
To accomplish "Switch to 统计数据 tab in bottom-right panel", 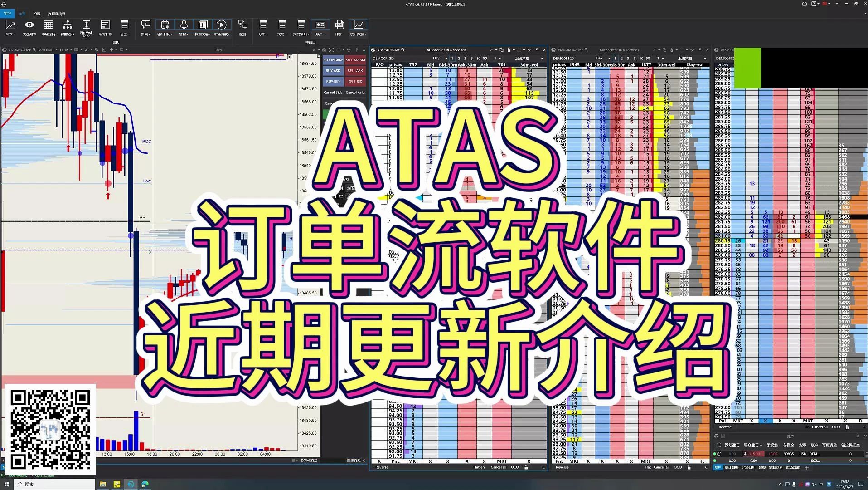I will 732,467.
